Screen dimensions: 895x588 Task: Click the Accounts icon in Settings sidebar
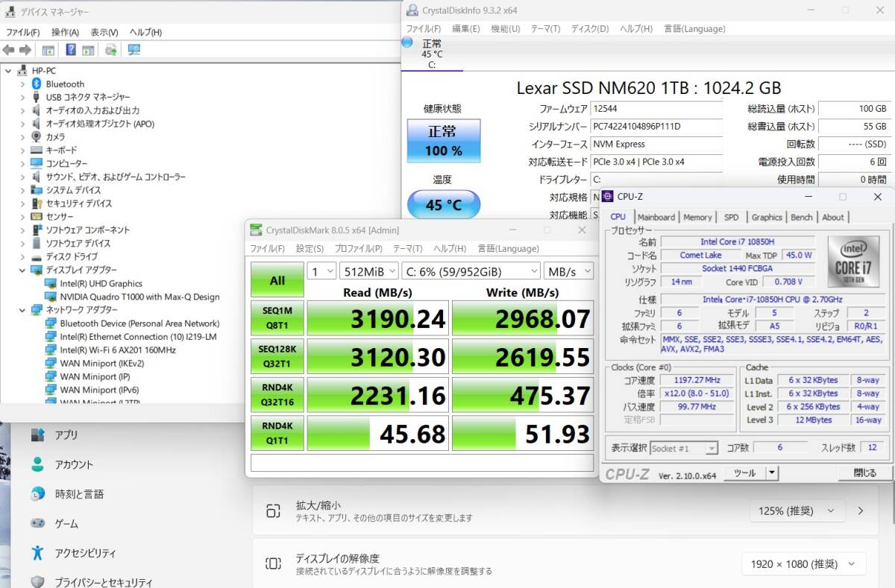pyautogui.click(x=37, y=464)
